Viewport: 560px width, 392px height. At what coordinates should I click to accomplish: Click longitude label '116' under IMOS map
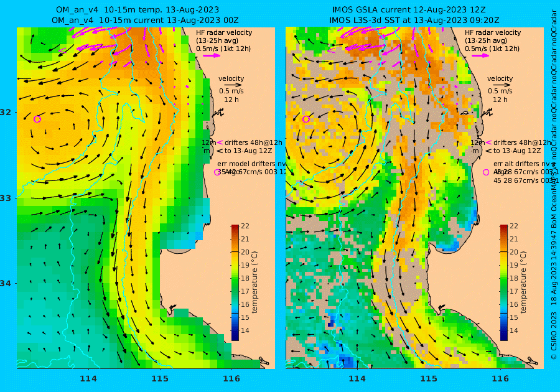[x=500, y=379]
